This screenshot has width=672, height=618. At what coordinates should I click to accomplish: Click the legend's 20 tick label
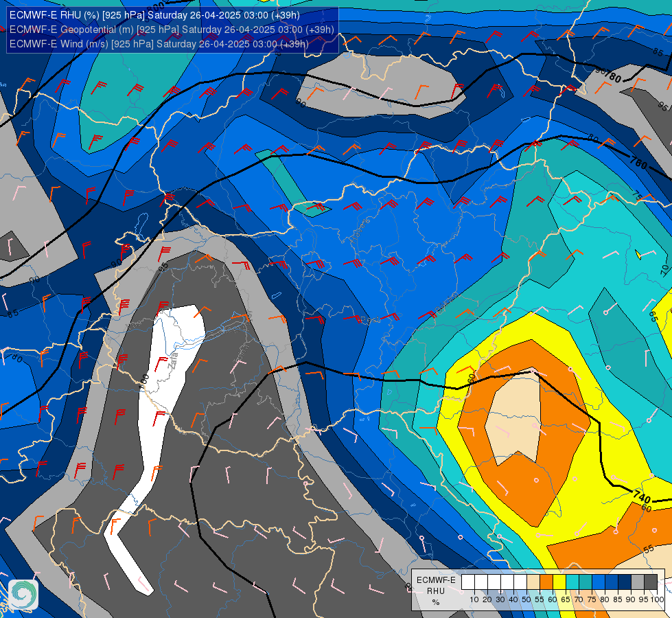click(487, 599)
